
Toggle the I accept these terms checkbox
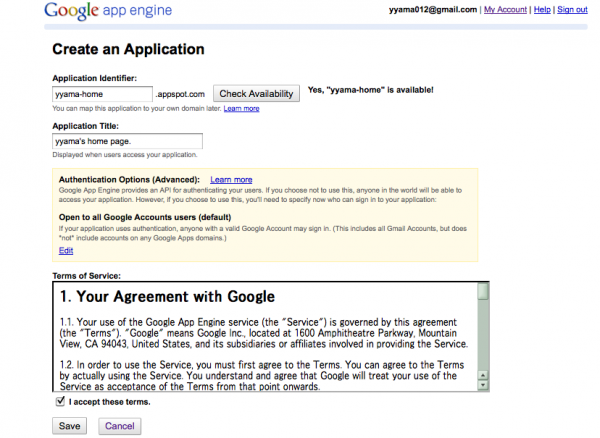(x=60, y=401)
